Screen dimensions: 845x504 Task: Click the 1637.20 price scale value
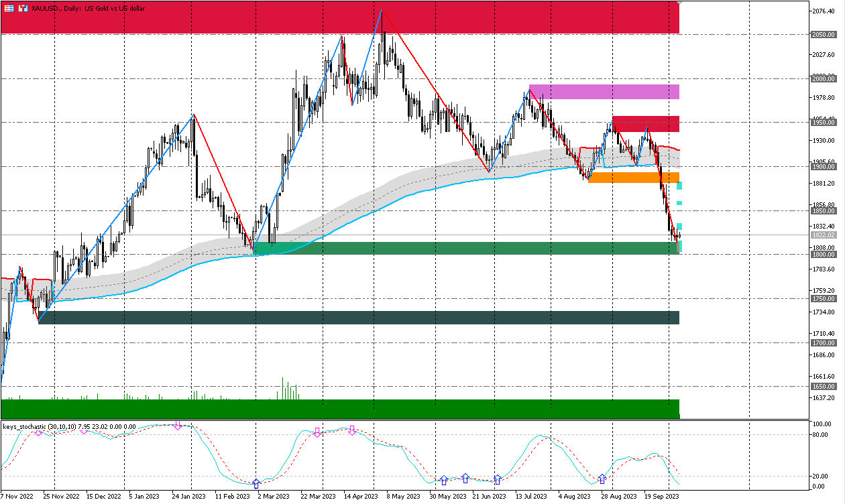tap(822, 397)
